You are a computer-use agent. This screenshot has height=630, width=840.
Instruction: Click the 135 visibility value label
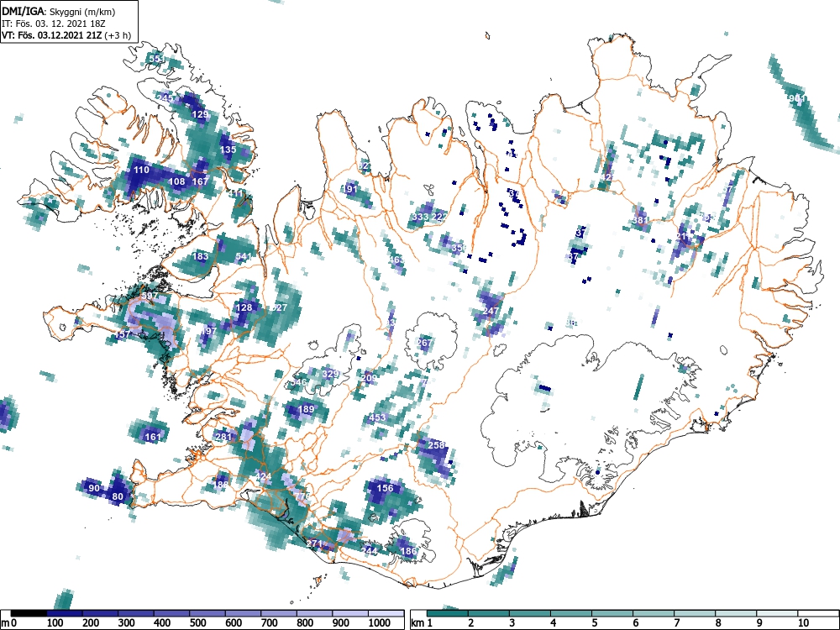pyautogui.click(x=228, y=150)
